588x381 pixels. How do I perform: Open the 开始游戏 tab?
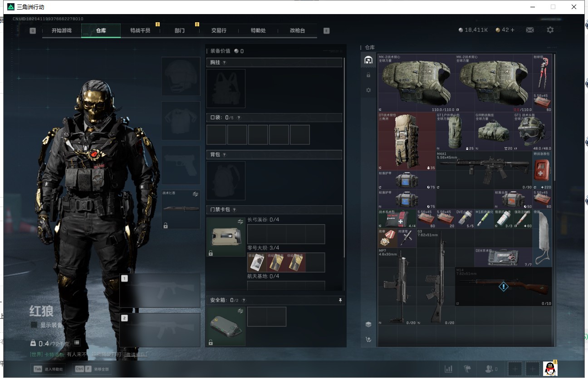pyautogui.click(x=62, y=30)
